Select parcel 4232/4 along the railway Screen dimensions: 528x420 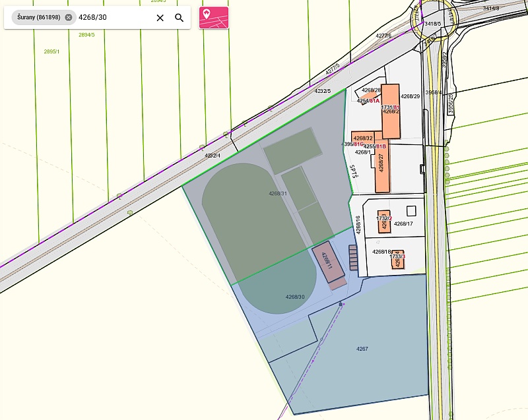coord(213,156)
